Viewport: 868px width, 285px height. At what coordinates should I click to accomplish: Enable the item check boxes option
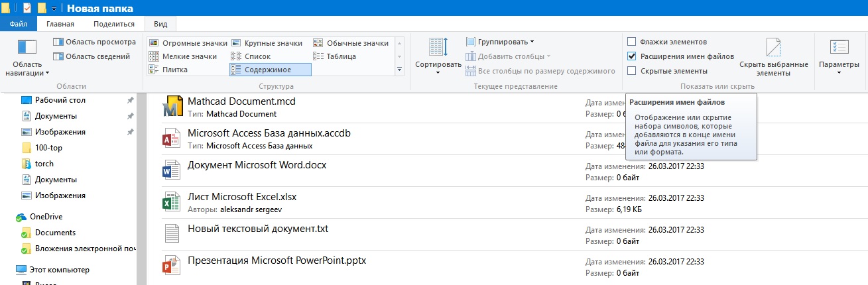click(632, 42)
